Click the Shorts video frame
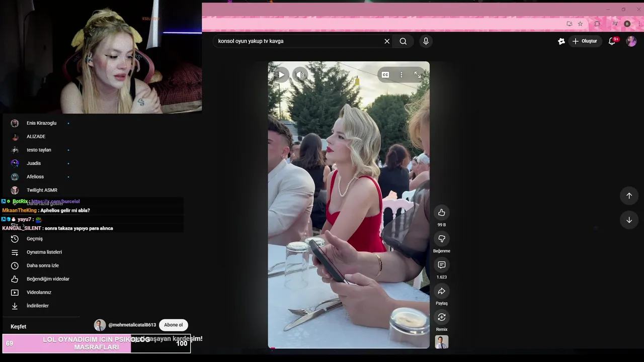Image resolution: width=644 pixels, height=362 pixels. point(349,205)
